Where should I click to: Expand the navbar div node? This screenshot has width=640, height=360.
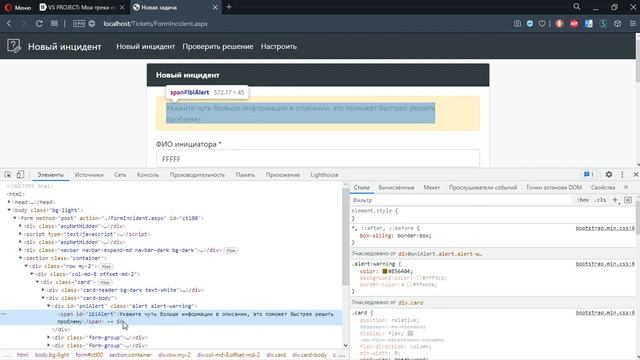coord(20,250)
